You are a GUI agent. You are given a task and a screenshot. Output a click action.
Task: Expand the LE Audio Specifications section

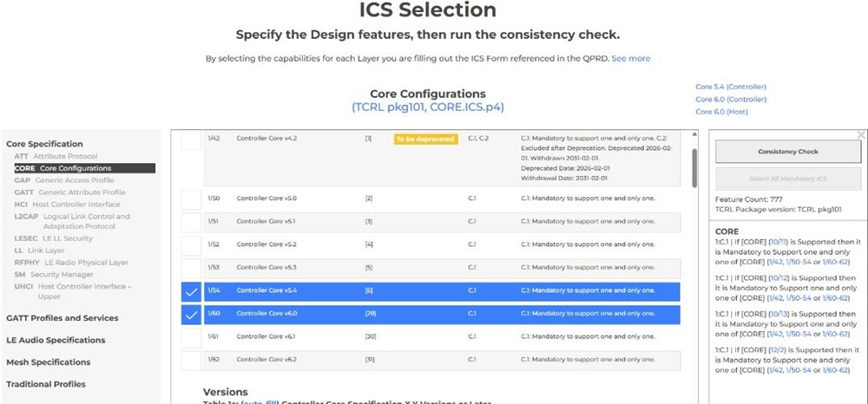tap(56, 340)
